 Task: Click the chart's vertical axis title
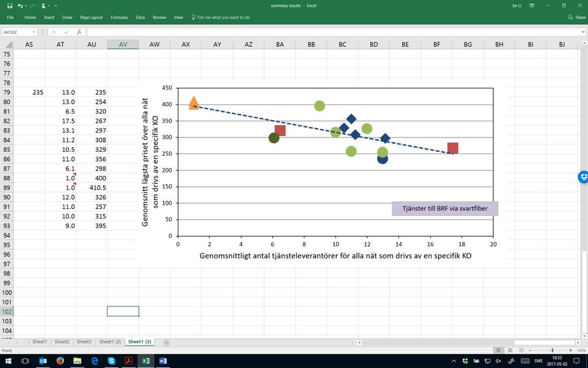(150, 162)
